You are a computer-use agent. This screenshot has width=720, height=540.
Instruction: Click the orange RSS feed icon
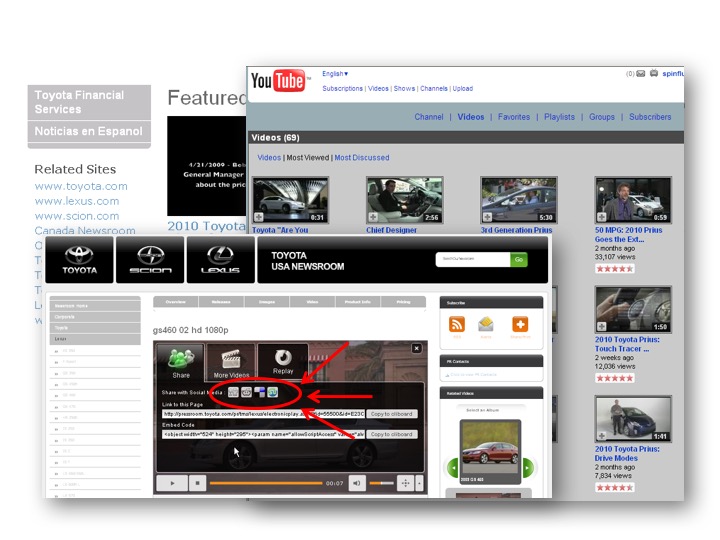(457, 324)
